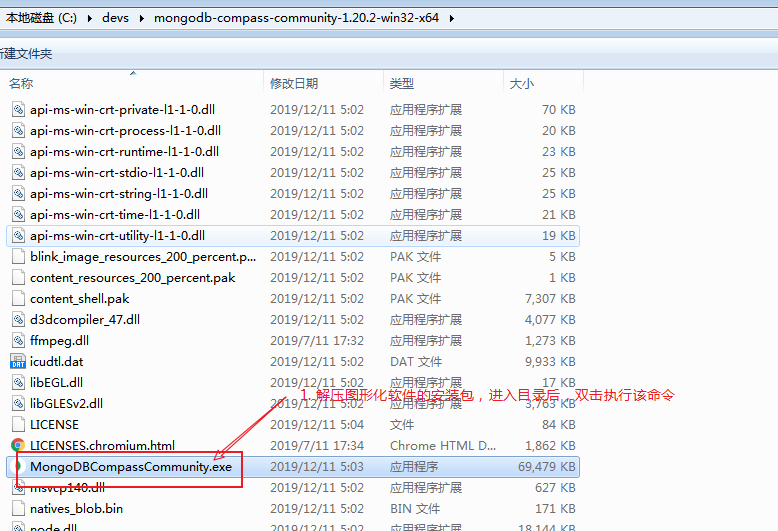Screen dimensions: 778x531
Task: Click the api-ms-win-crt-runtime-l1-1-0.dll file icon
Action: pyautogui.click(x=18, y=151)
